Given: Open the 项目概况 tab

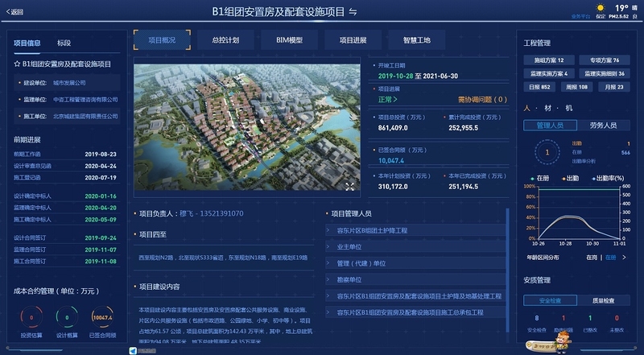Looking at the screenshot, I should point(162,40).
